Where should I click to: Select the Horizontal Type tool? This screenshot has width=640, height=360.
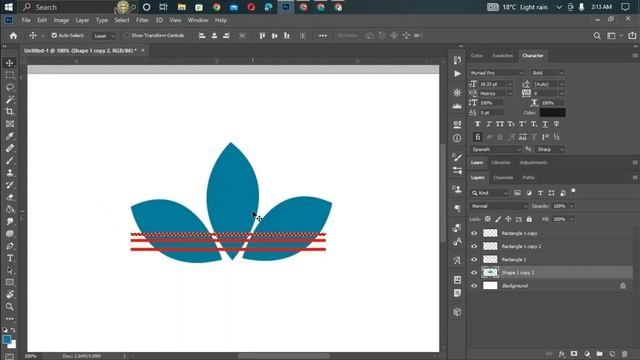[10, 258]
